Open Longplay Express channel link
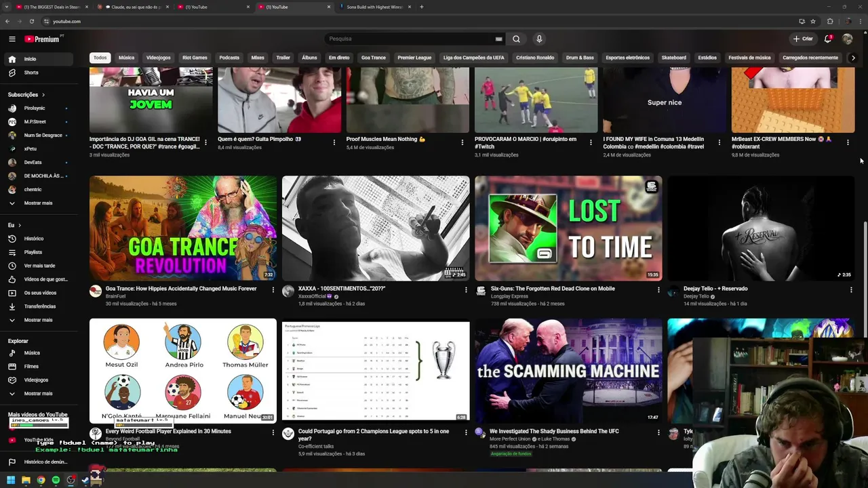868x488 pixels. coord(509,296)
